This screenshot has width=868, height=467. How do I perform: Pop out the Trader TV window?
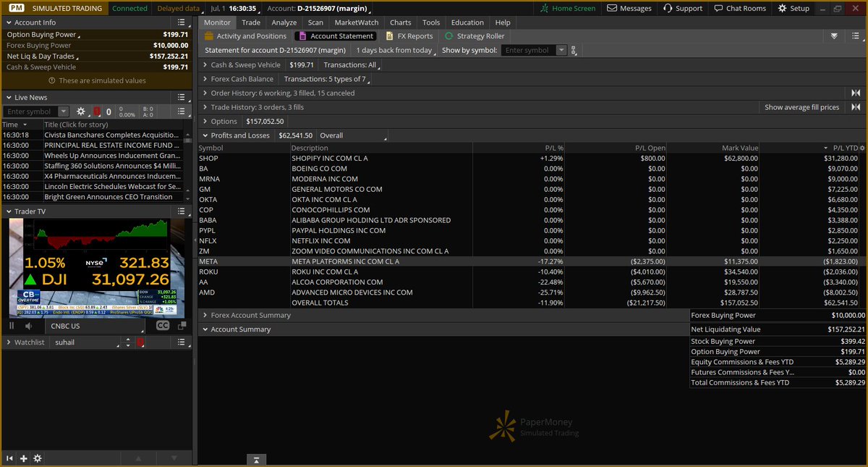(x=183, y=326)
